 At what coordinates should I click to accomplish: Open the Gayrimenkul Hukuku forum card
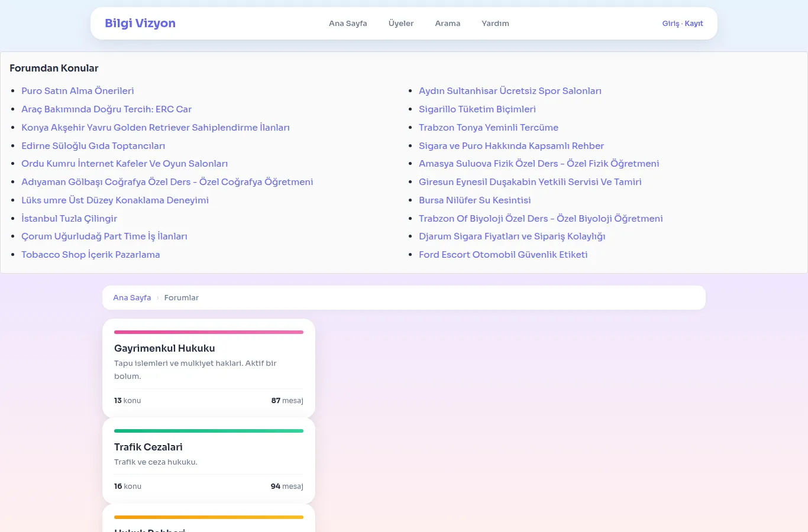click(209, 369)
